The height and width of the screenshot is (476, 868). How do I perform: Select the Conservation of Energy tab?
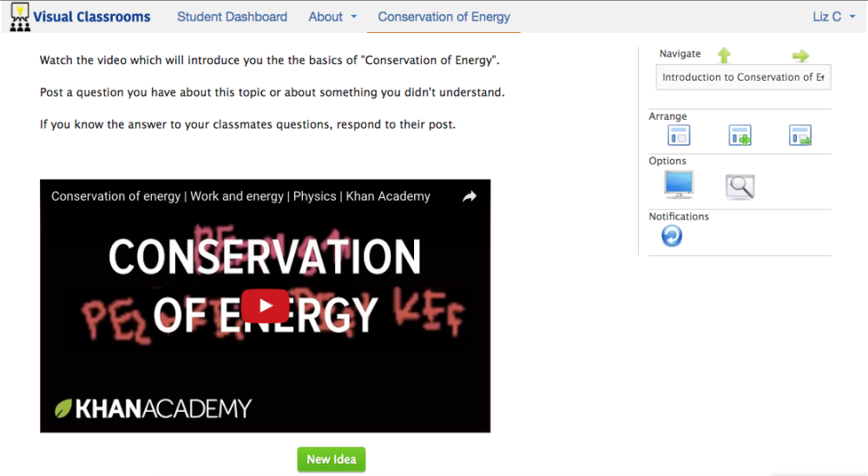[x=444, y=17]
